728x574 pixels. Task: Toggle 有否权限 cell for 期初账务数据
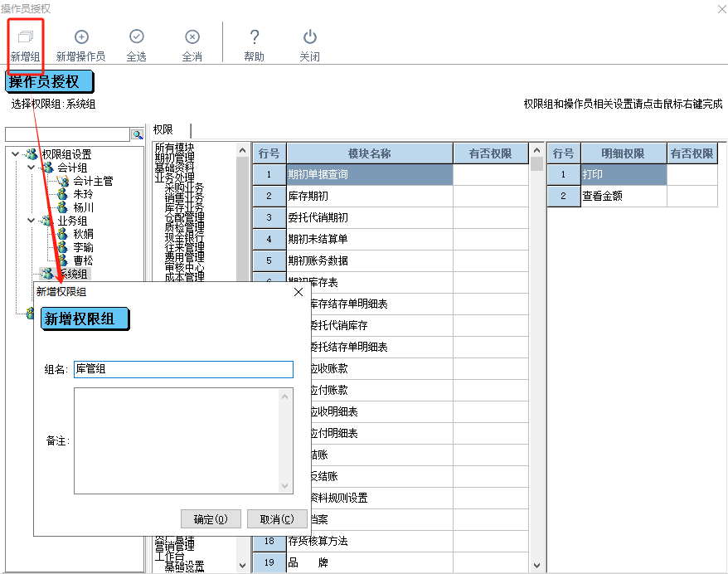(x=491, y=260)
